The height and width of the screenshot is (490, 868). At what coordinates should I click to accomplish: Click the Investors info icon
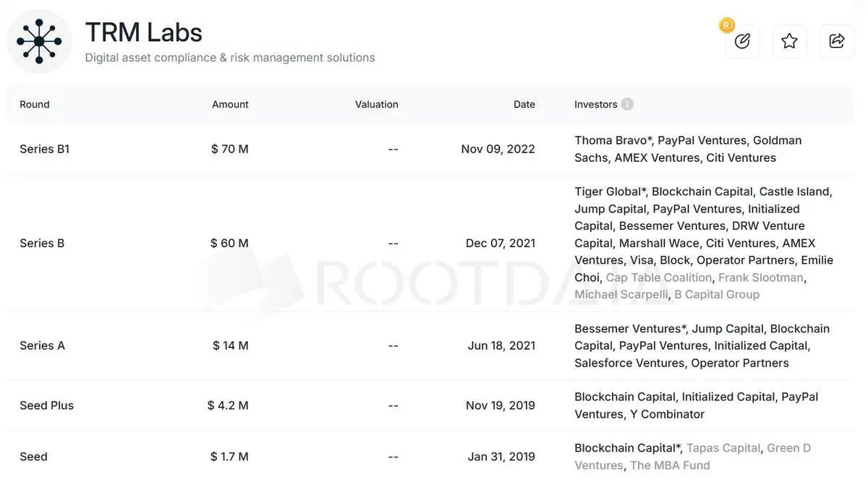[627, 104]
